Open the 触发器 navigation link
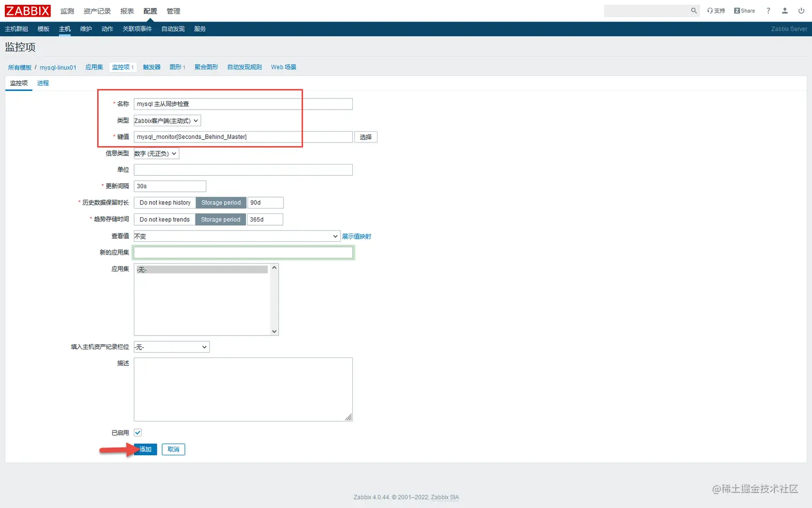This screenshot has width=812, height=508. (x=152, y=67)
